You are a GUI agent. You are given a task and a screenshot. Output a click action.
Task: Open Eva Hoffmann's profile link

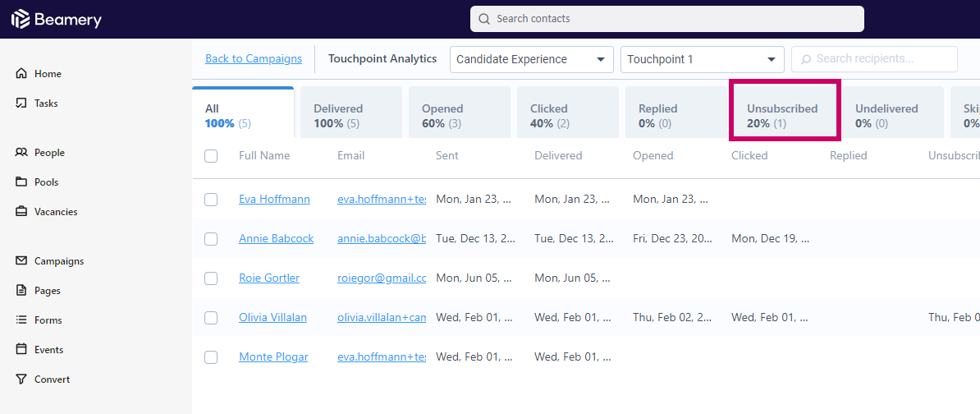[x=274, y=200]
